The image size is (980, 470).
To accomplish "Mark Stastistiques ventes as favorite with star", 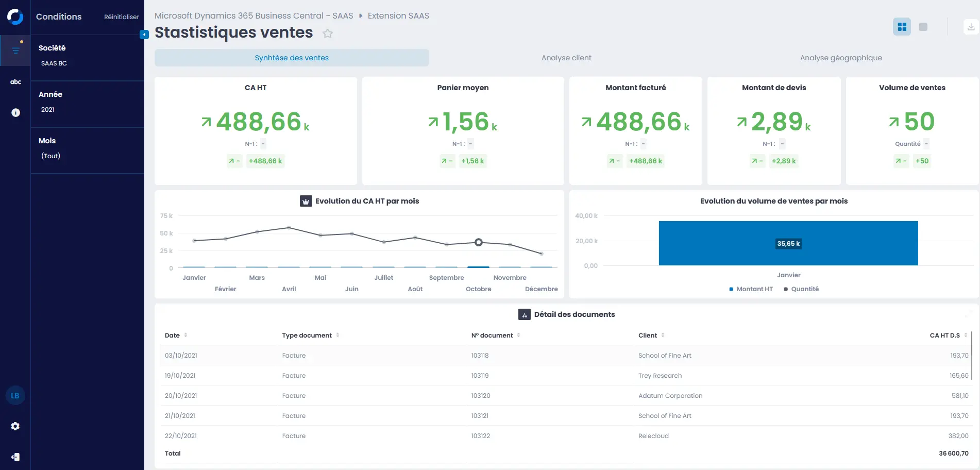I will coord(328,33).
